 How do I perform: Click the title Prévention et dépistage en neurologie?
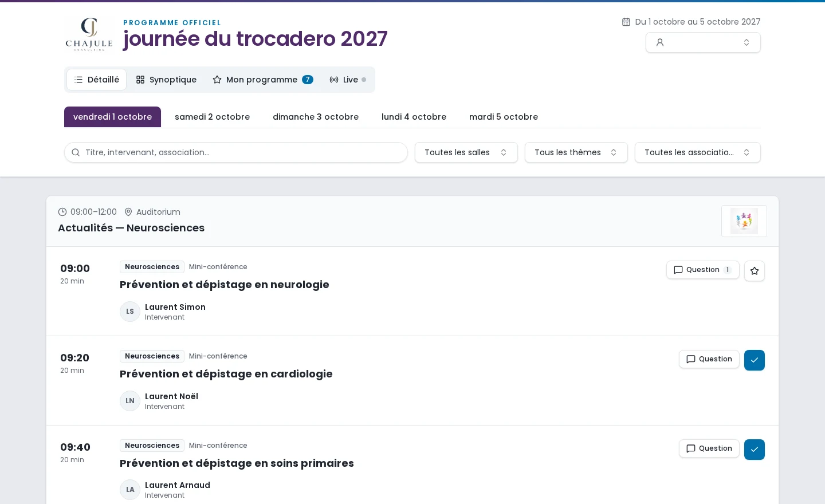[225, 285]
